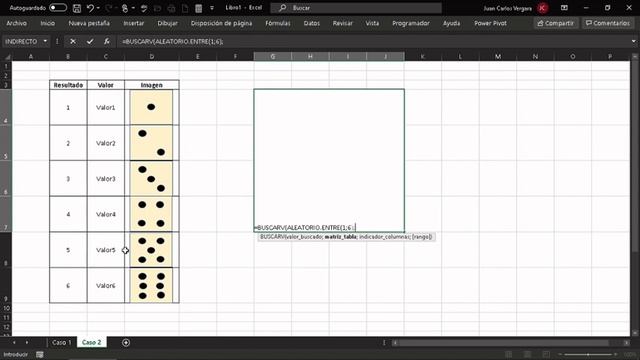Click the one-dot dice image
The width and height of the screenshot is (640, 360).
(x=151, y=107)
